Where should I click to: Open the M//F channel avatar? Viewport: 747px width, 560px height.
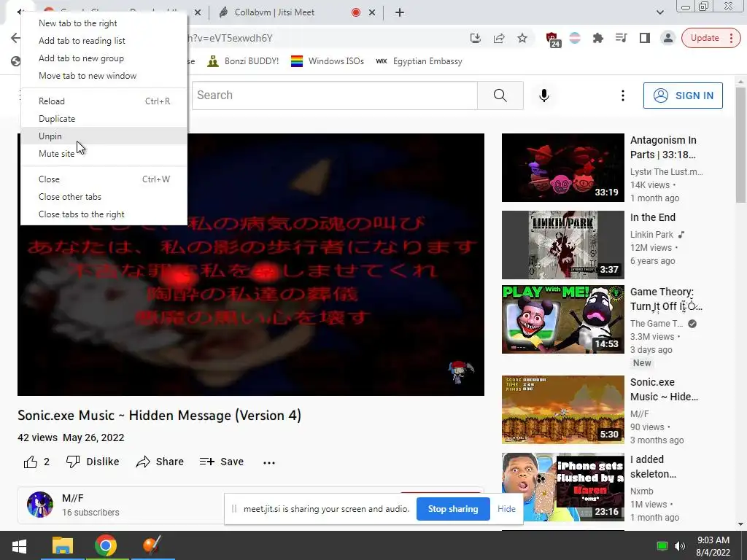click(x=40, y=505)
